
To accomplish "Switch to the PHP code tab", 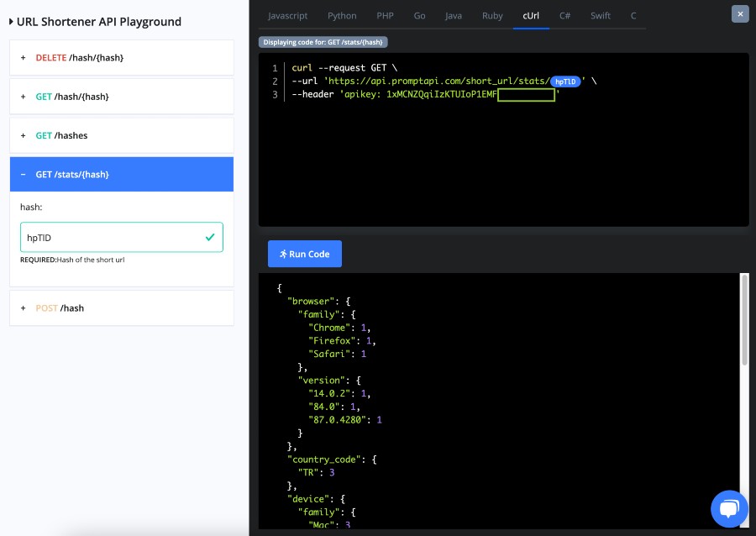I will (385, 16).
